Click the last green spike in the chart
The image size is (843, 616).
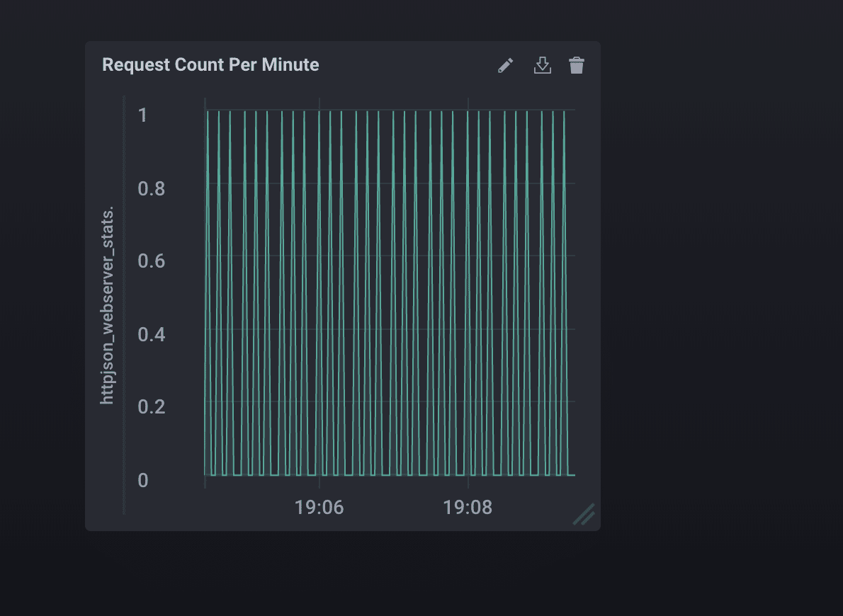pyautogui.click(x=564, y=283)
